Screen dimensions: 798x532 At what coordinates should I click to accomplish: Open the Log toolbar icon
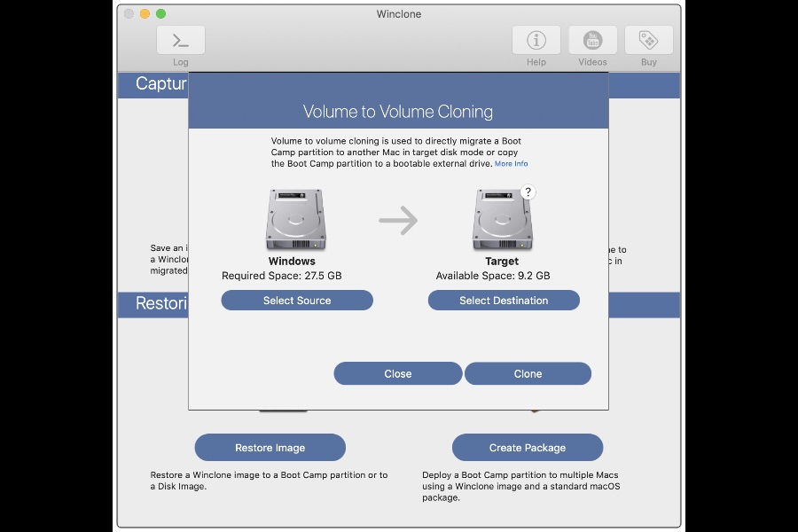[x=181, y=40]
